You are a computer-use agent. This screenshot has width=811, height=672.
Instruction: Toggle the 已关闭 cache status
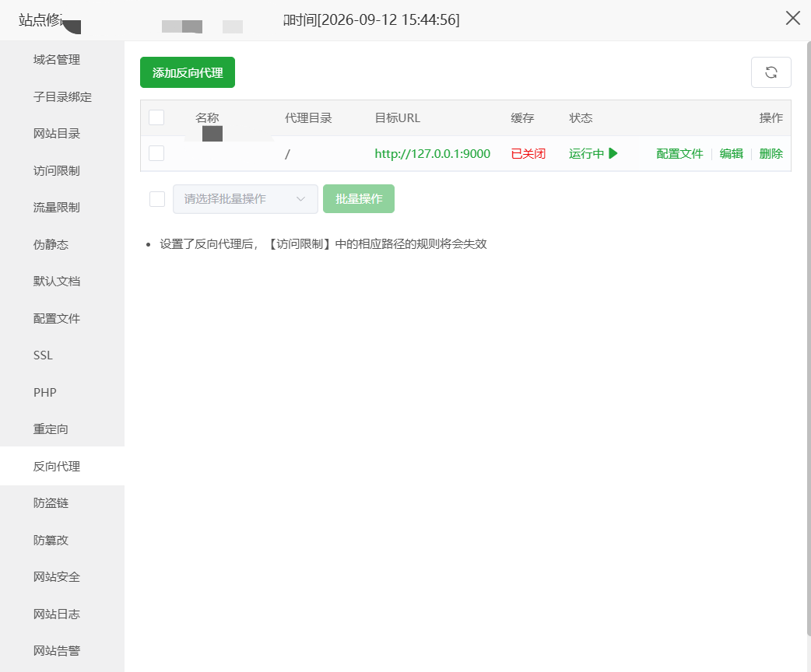(528, 153)
